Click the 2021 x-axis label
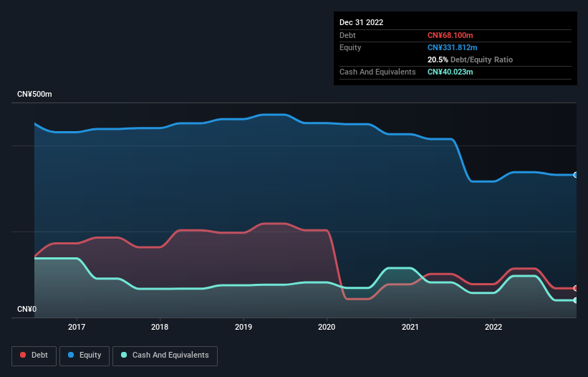 [x=410, y=327]
